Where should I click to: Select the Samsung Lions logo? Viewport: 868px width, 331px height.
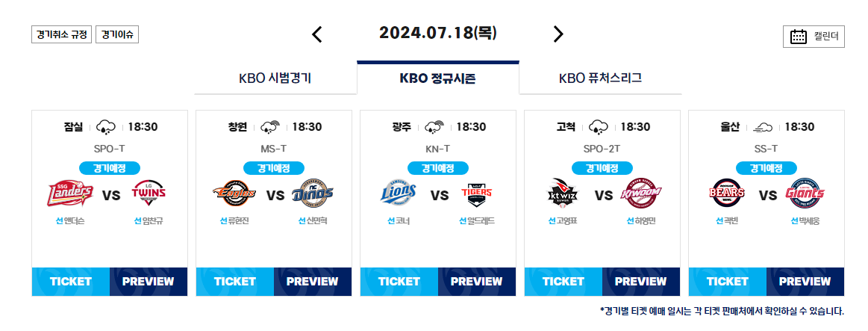(398, 193)
